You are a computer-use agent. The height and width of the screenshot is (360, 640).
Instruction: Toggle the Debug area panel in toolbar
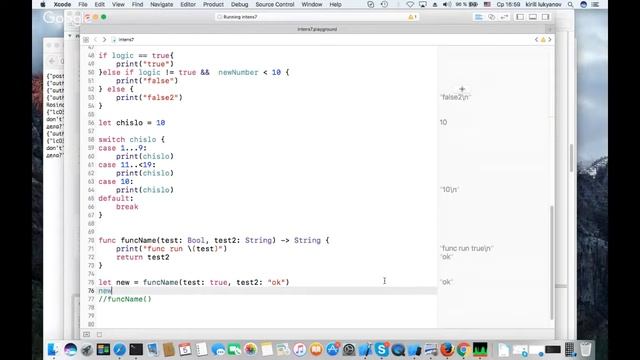point(533,17)
